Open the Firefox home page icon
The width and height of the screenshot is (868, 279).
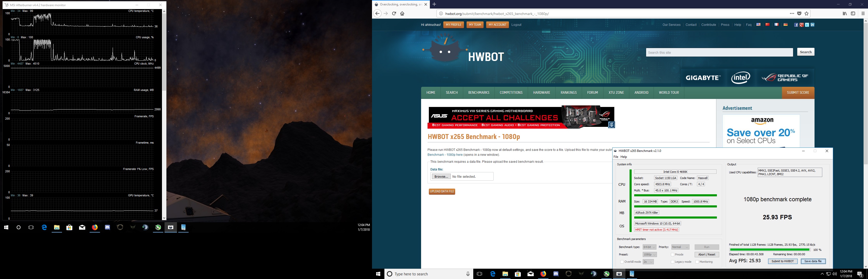pos(402,13)
